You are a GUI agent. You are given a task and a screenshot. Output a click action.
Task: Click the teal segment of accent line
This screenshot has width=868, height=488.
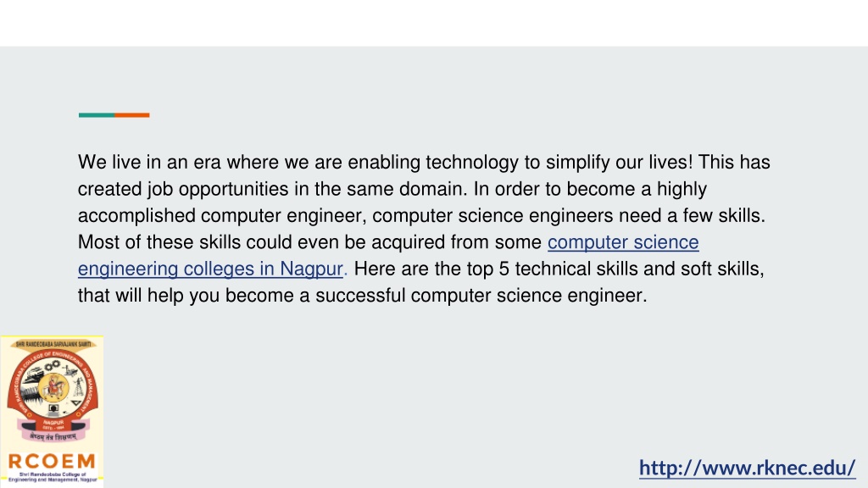click(97, 115)
